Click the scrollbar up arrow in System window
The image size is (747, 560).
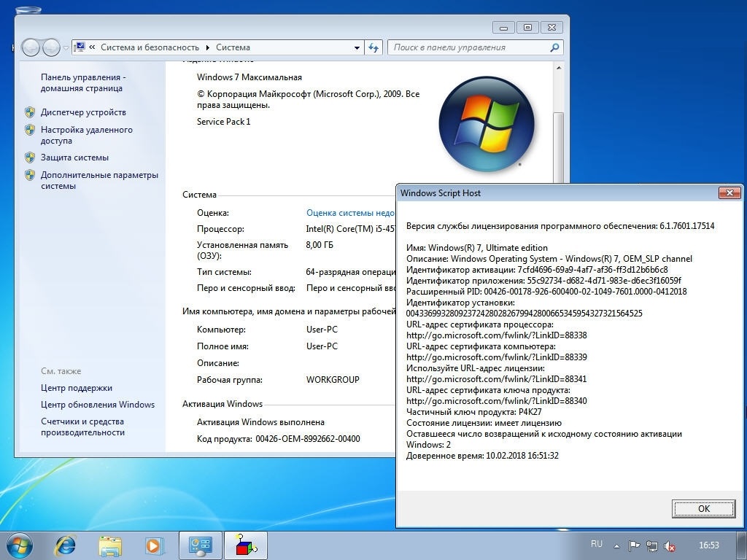coord(559,68)
